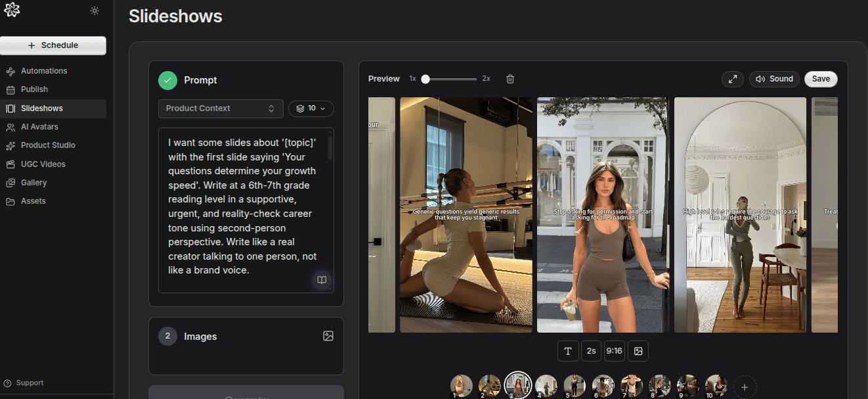Click the delete icon next to the speed slider

point(510,78)
